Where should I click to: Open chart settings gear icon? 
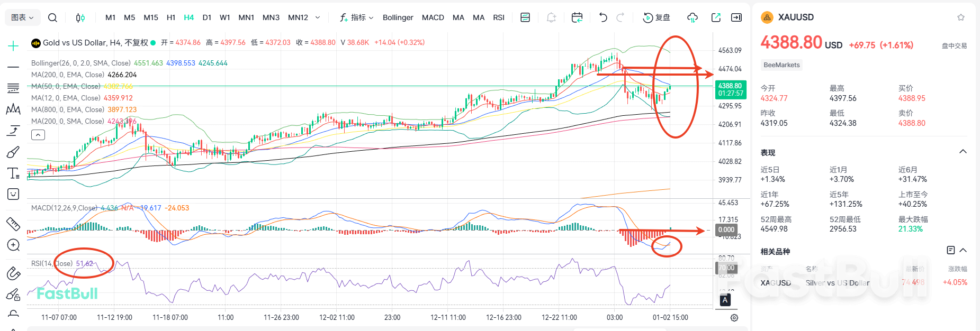(734, 318)
